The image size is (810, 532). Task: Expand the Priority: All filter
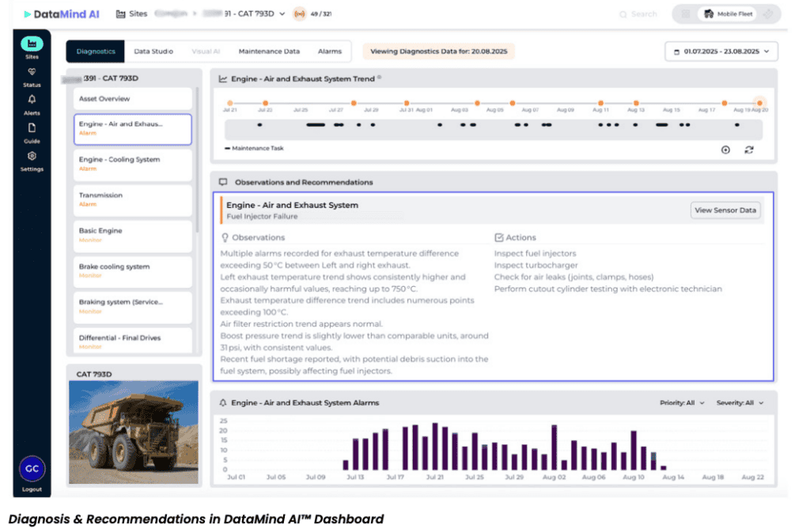pyautogui.click(x=681, y=403)
